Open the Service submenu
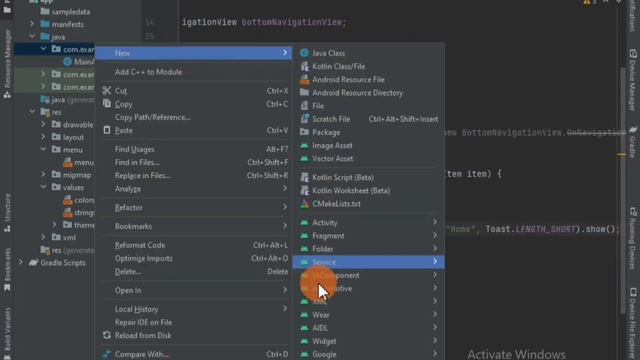The width and height of the screenshot is (640, 360). (x=369, y=262)
